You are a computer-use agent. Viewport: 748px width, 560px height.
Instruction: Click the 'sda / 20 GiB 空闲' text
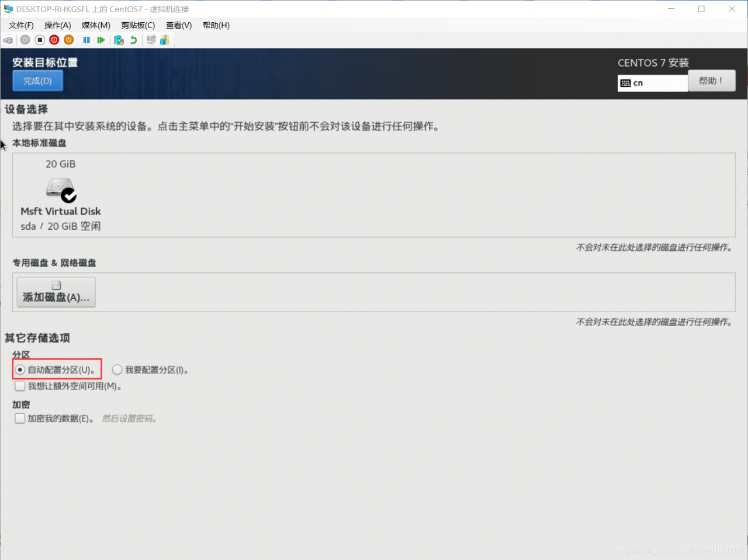[x=61, y=226]
